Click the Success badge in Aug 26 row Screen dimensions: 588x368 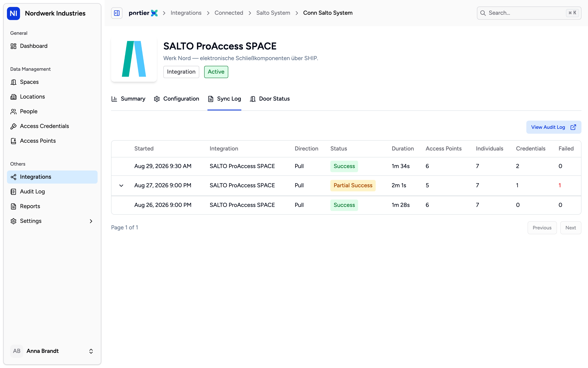[344, 205]
